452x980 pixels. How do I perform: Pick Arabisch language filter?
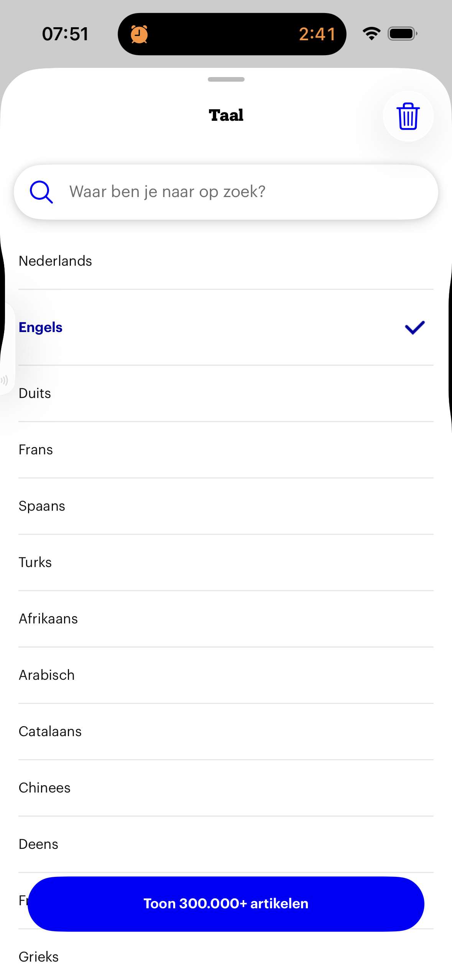pos(47,675)
